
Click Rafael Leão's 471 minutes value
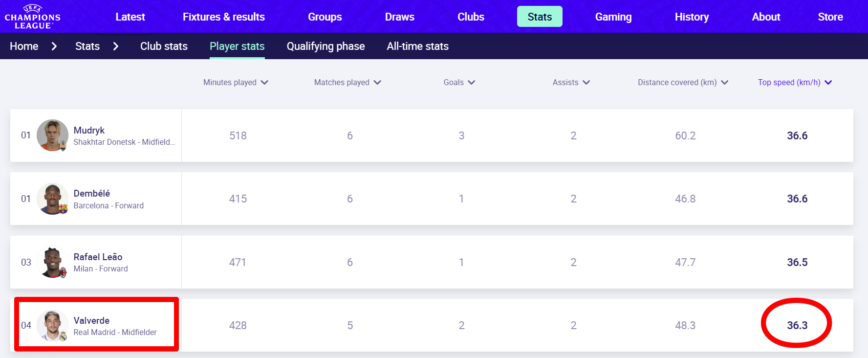click(x=238, y=262)
